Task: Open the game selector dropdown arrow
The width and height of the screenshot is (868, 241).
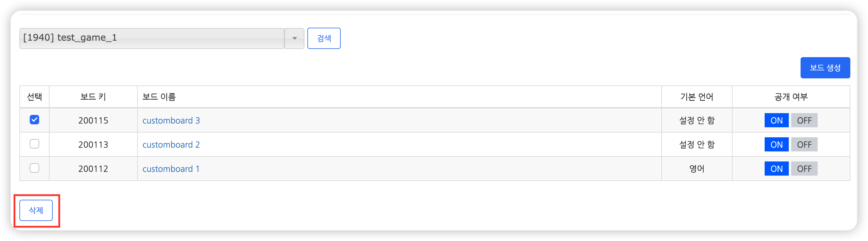Action: pyautogui.click(x=294, y=38)
